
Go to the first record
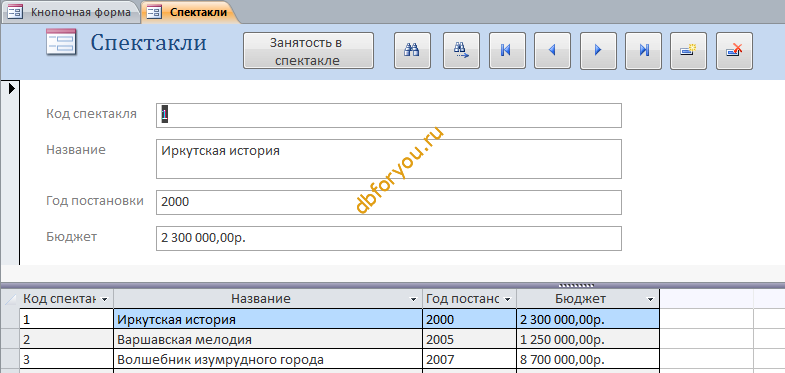[x=507, y=50]
